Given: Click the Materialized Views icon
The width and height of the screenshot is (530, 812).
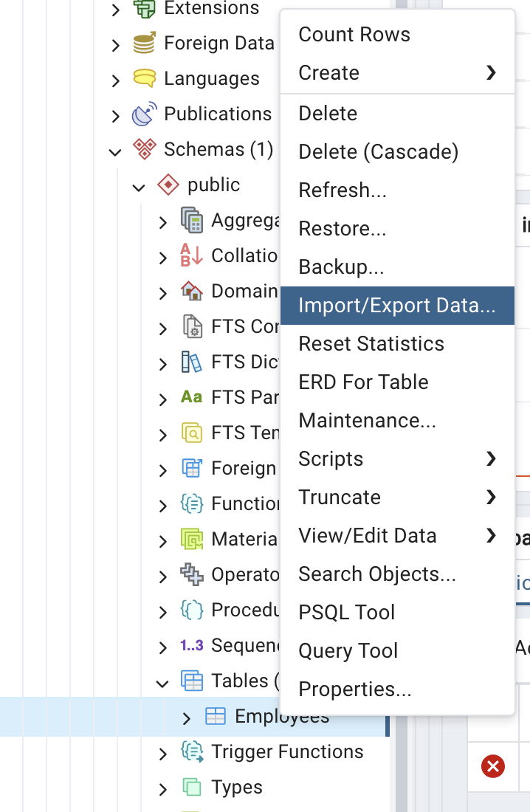Looking at the screenshot, I should click(x=190, y=539).
